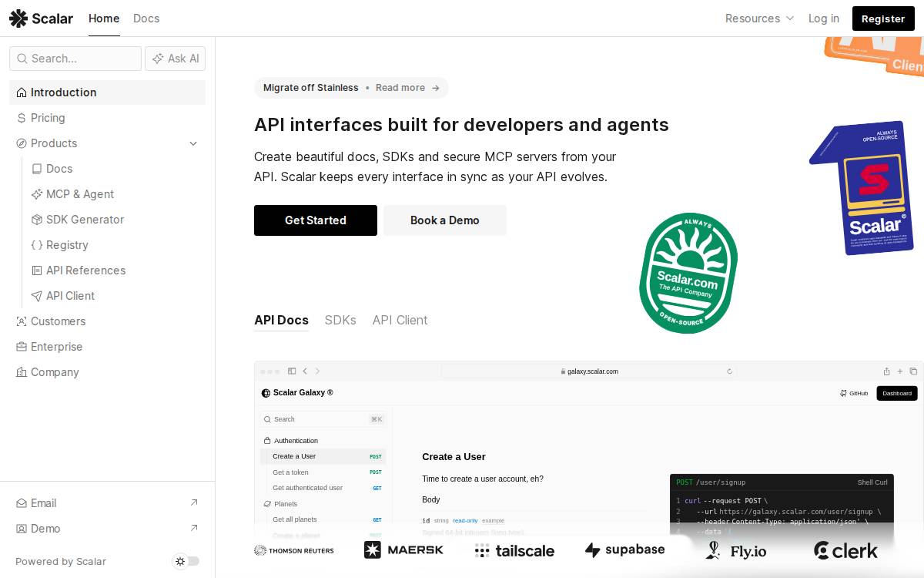Open the Migrate off Stainless announcement
The width and height of the screenshot is (924, 578).
[351, 88]
